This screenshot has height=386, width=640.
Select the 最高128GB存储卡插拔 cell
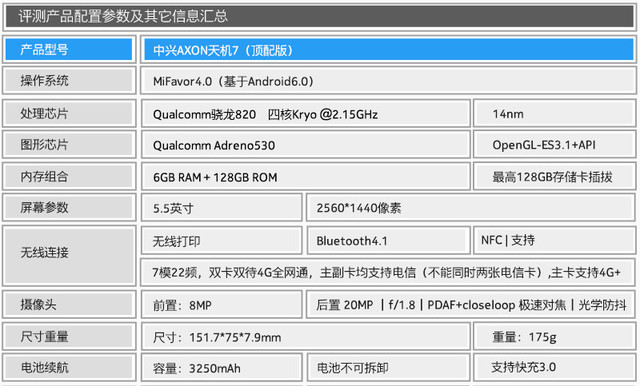[554, 177]
